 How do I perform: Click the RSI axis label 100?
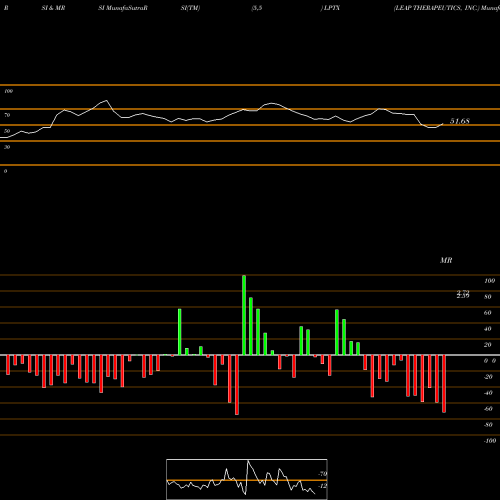(x=8, y=91)
